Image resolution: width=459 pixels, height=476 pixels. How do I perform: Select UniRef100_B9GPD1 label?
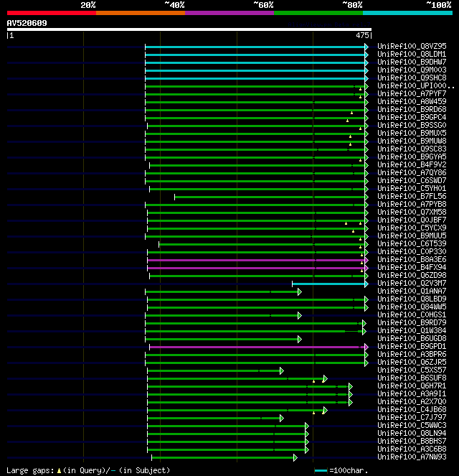click(412, 346)
